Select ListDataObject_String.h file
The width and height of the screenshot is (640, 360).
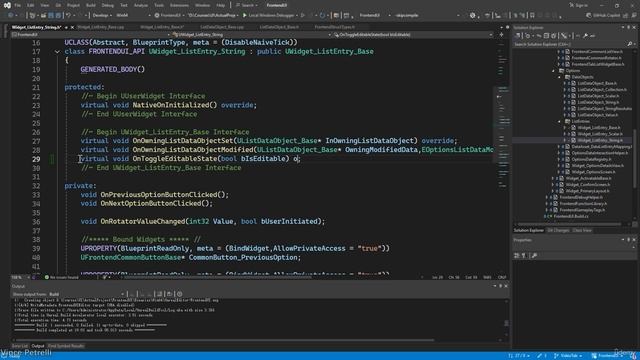coord(598,102)
